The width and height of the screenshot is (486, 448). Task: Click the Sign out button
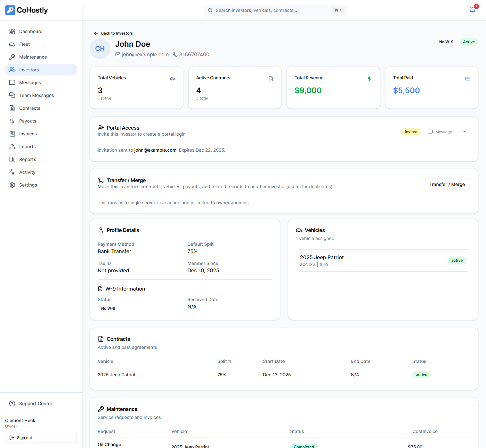[x=41, y=437]
